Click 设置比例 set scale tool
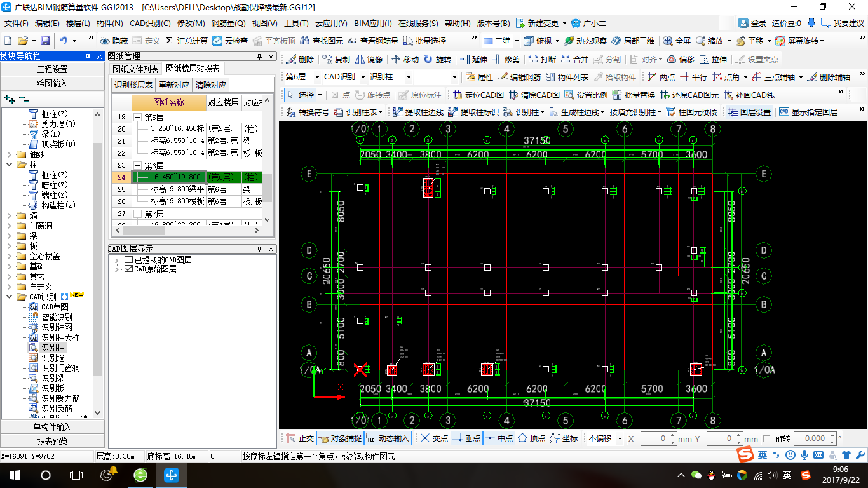Viewport: 868px width, 488px height. 586,95
